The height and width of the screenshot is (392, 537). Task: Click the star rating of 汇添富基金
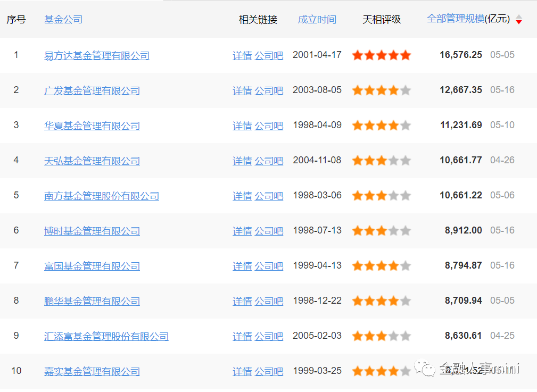pyautogui.click(x=382, y=336)
